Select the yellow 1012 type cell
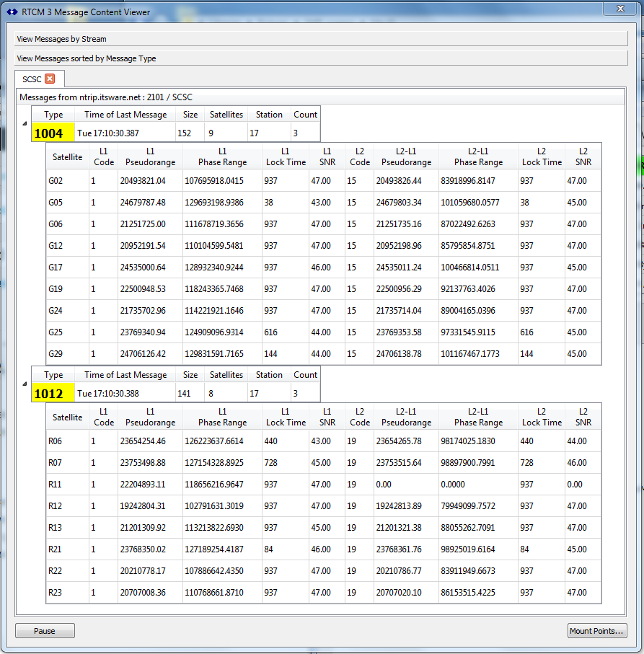The width and height of the screenshot is (644, 654). click(x=53, y=394)
